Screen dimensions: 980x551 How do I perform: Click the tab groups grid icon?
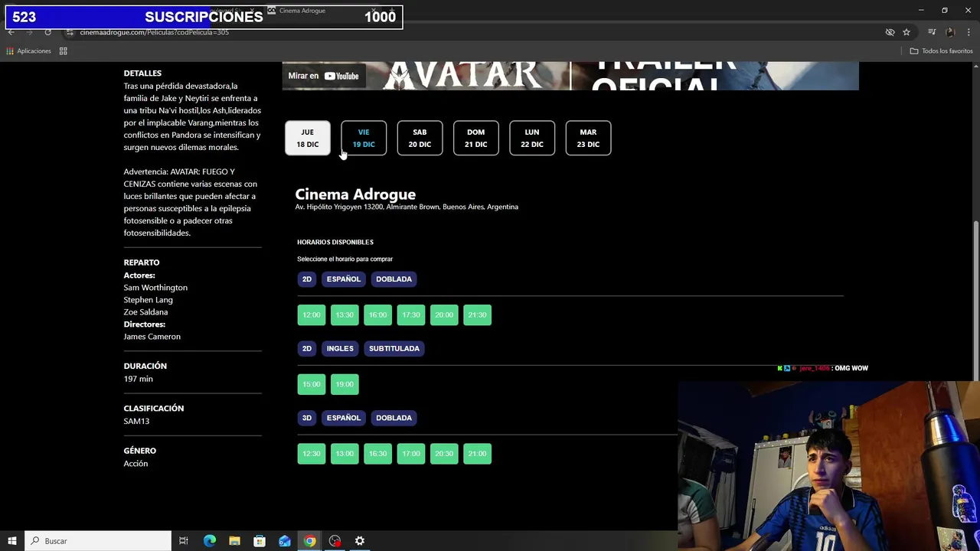point(64,51)
